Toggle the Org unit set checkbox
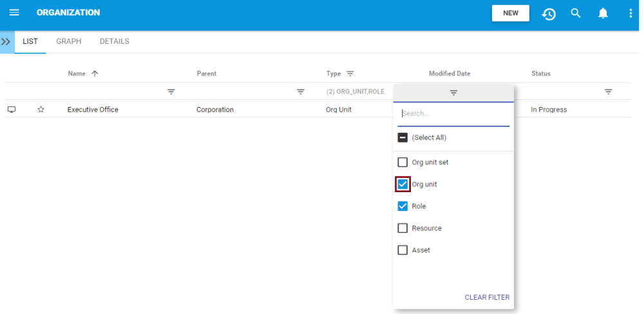This screenshot has width=644, height=314. click(402, 162)
